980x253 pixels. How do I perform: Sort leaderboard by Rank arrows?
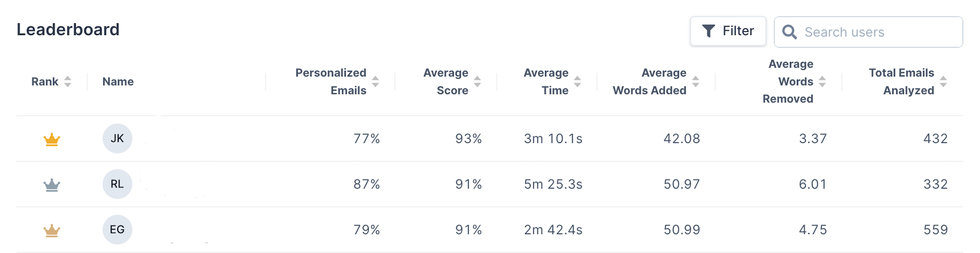click(x=68, y=81)
